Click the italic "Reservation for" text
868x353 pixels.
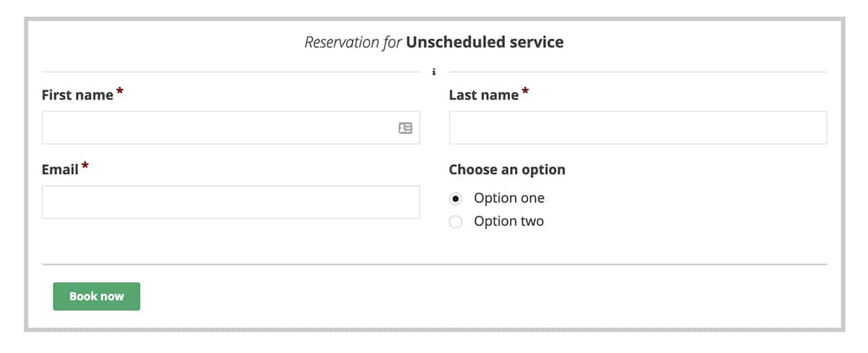point(353,42)
